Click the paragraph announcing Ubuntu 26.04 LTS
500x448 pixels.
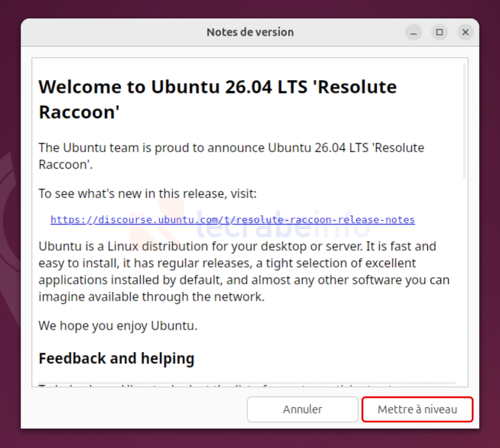pyautogui.click(x=231, y=156)
